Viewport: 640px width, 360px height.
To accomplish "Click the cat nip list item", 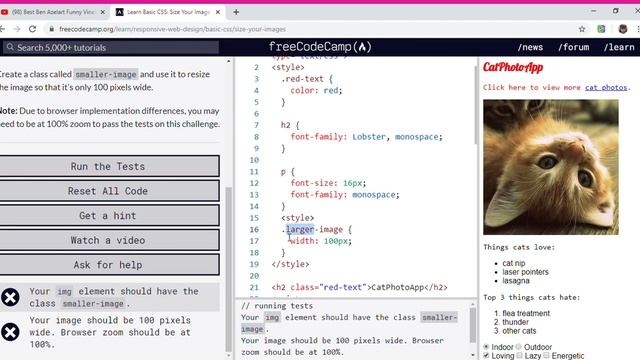I will point(514,263).
